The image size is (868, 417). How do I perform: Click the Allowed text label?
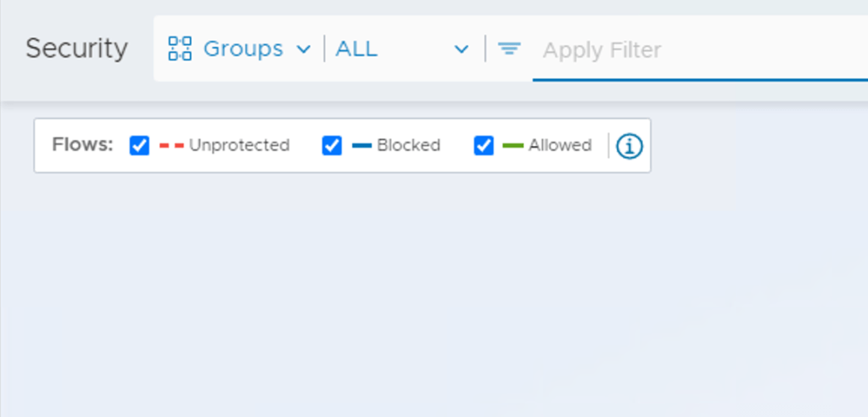(559, 145)
